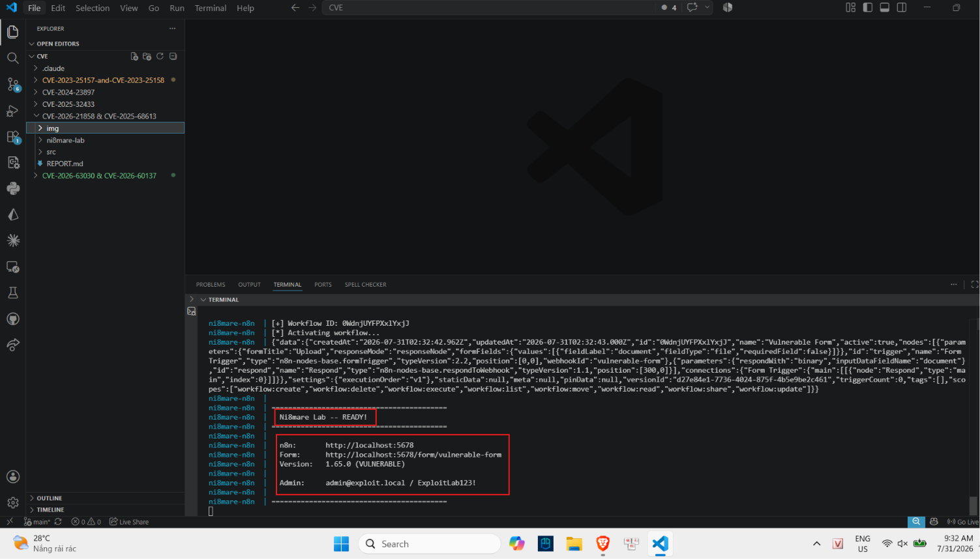Image resolution: width=980 pixels, height=559 pixels.
Task: Open the Copilot chat dropdown arrow
Action: (707, 8)
